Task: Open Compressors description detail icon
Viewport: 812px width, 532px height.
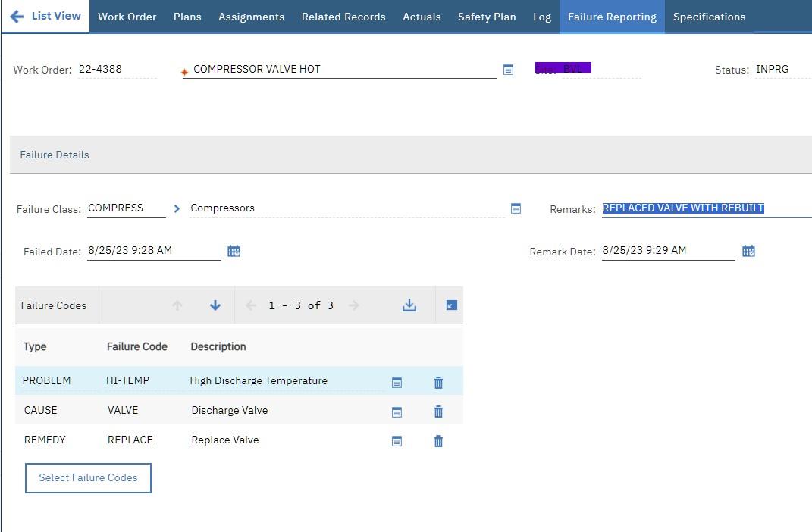Action: pos(516,208)
